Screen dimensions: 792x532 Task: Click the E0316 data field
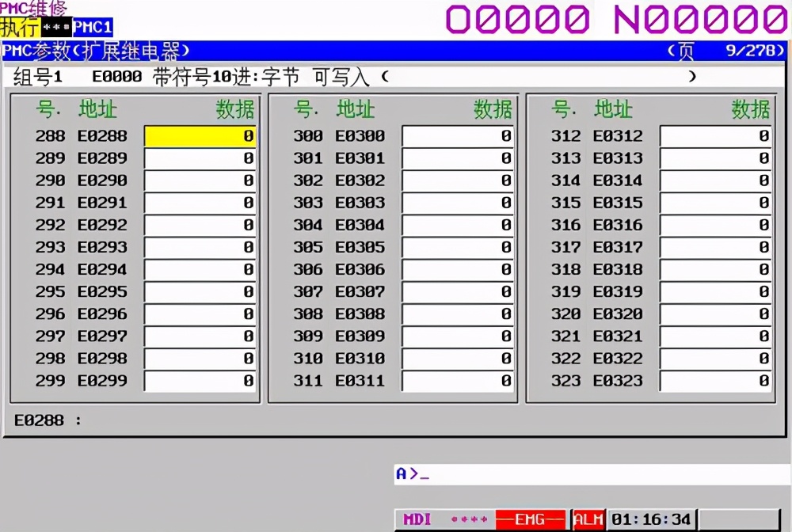(x=716, y=225)
